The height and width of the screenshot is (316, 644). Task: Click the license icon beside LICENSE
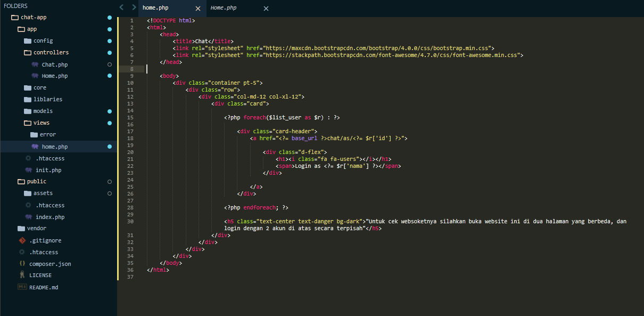(22, 275)
